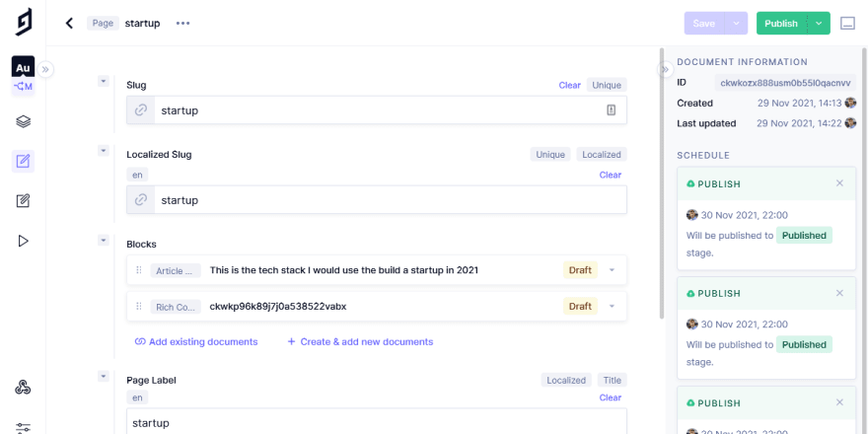Screen dimensions: 868x434
Task: Dismiss the third scheduled Publish card
Action: [839, 402]
